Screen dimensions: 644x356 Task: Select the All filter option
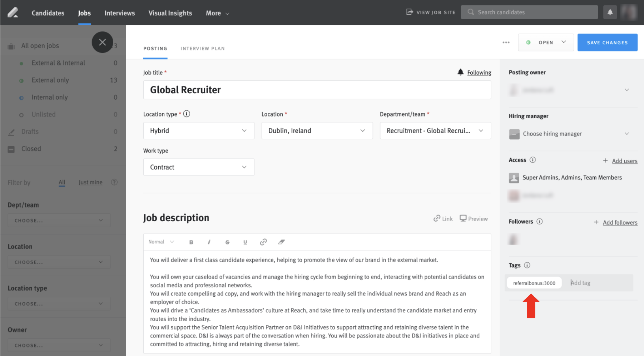point(61,182)
